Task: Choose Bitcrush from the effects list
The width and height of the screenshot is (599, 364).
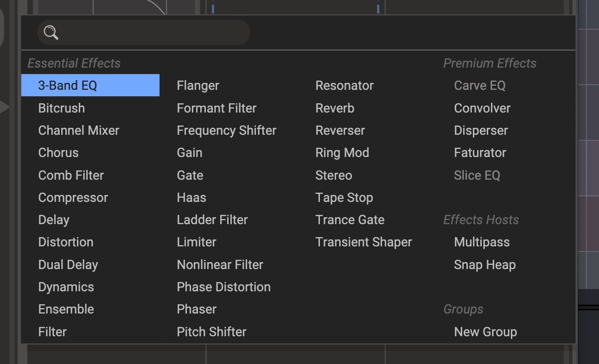Action: tap(61, 108)
